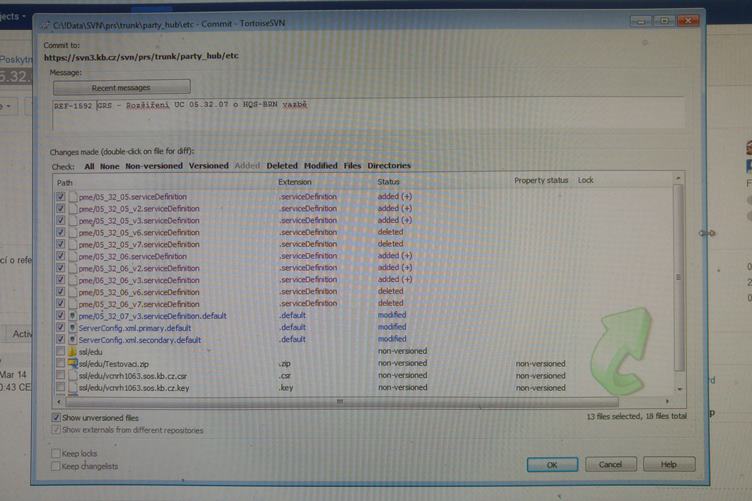Click the vertical scrollbar of file list

pos(678,278)
